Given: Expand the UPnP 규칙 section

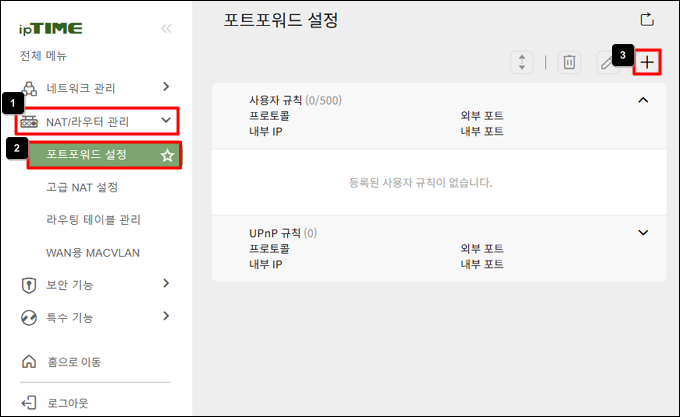Looking at the screenshot, I should (x=643, y=233).
